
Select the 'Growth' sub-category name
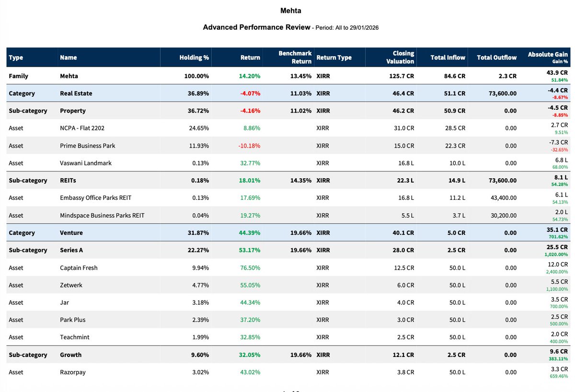pos(71,355)
